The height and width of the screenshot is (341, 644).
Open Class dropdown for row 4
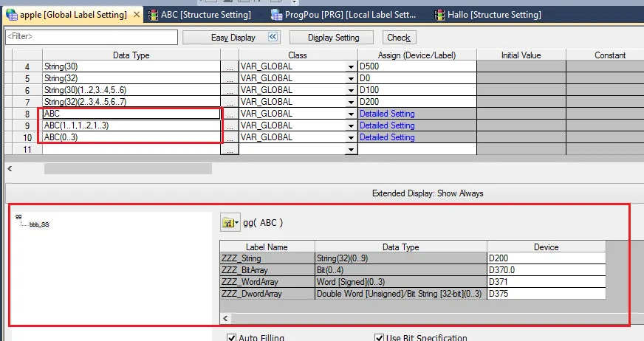351,66
